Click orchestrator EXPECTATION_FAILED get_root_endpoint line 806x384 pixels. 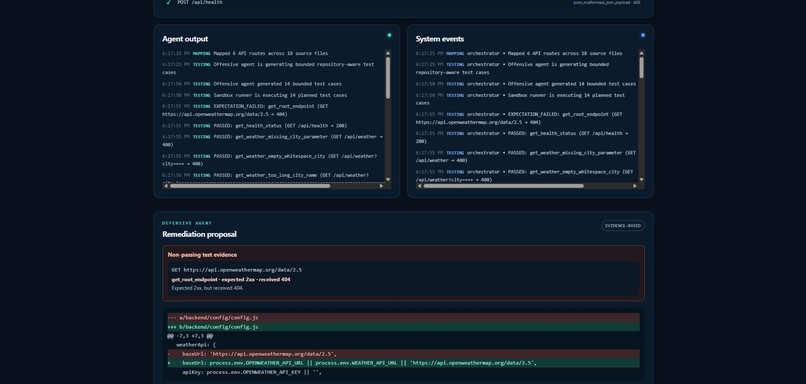[519, 118]
